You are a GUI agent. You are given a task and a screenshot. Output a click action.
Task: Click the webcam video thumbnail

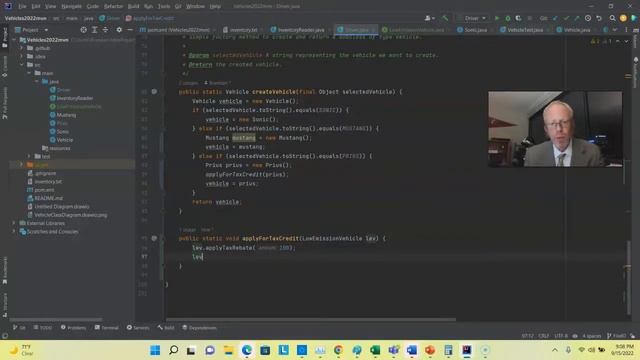point(555,129)
